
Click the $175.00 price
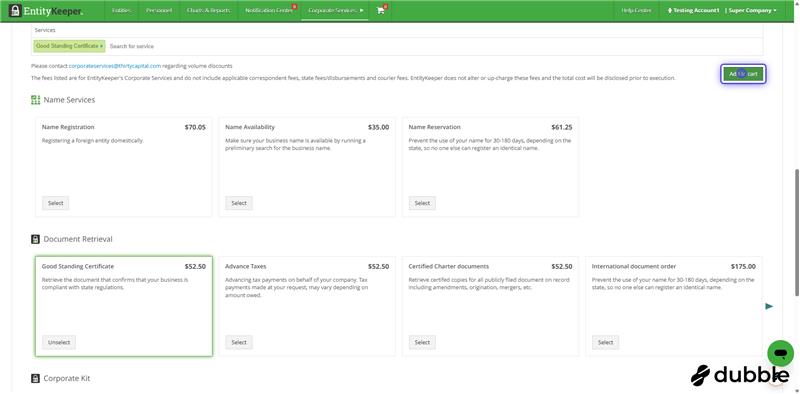(x=743, y=267)
